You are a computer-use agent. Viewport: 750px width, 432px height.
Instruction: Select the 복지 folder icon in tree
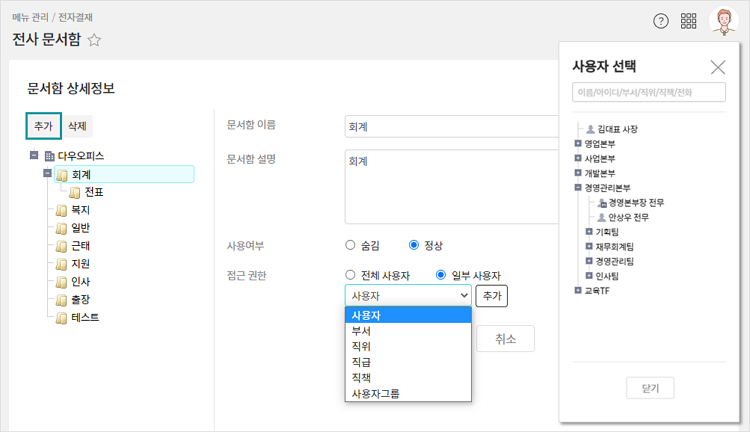[61, 210]
